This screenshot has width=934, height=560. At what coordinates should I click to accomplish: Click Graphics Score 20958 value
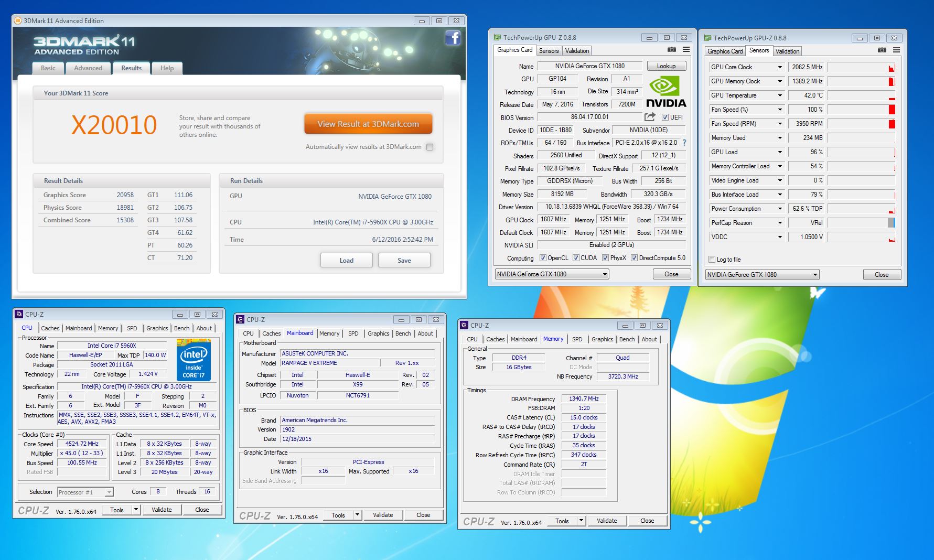(125, 195)
